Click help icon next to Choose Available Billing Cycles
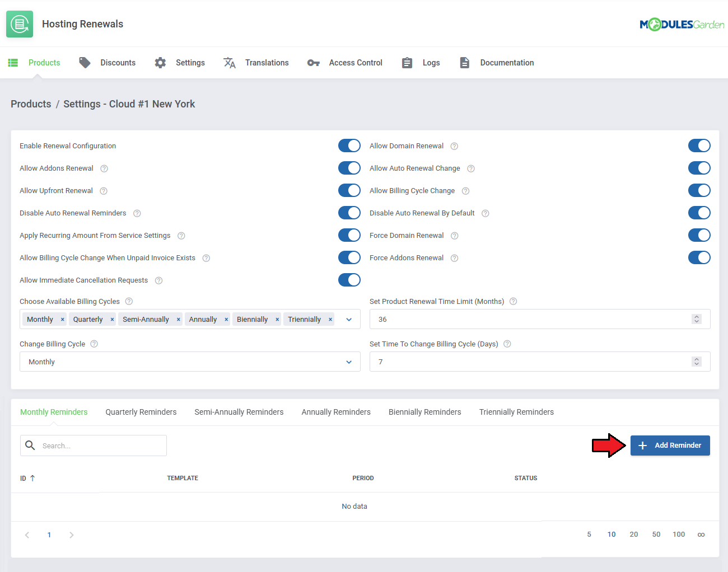 tap(129, 301)
